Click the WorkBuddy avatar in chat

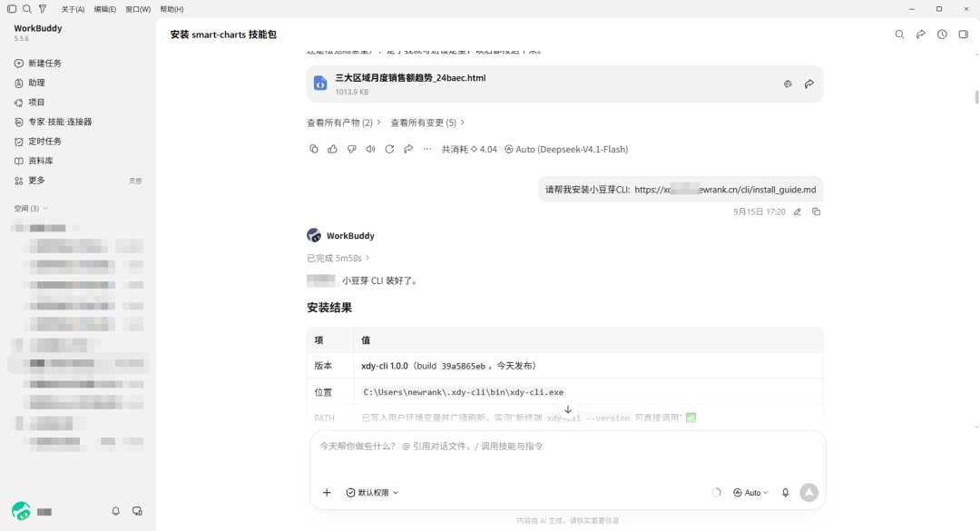(314, 235)
